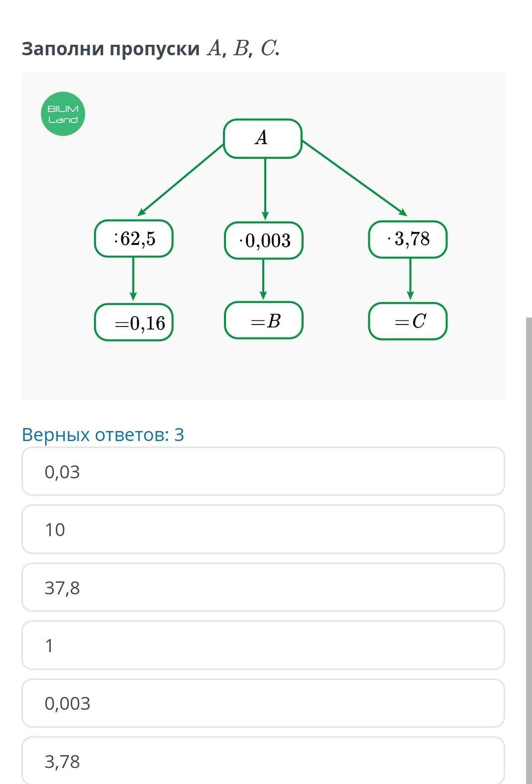Click the page's vertical scrollbar
This screenshot has width=532, height=784.
529,548
